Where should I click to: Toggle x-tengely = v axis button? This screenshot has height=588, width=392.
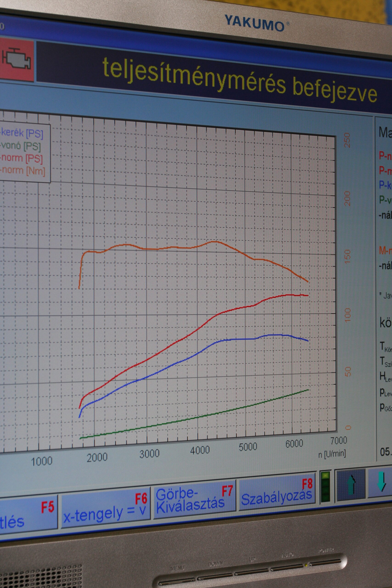(105, 508)
